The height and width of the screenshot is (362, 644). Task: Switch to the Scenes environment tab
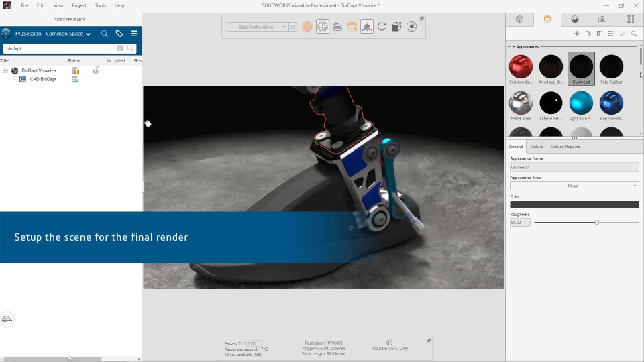coord(575,19)
